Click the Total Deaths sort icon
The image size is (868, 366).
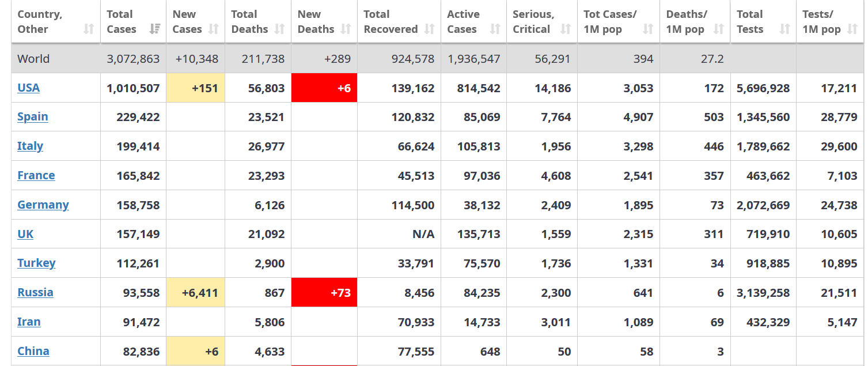tap(279, 29)
